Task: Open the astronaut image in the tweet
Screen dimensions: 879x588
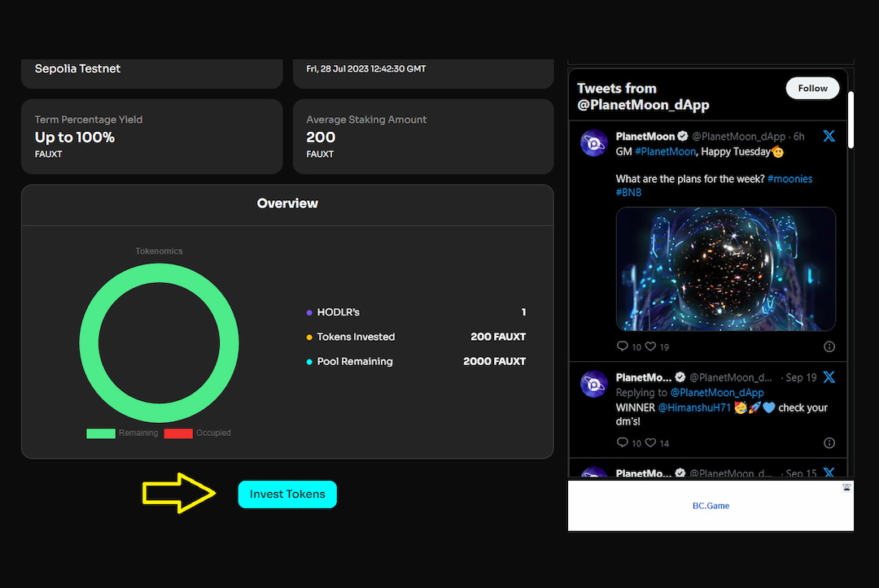Action: pos(725,268)
